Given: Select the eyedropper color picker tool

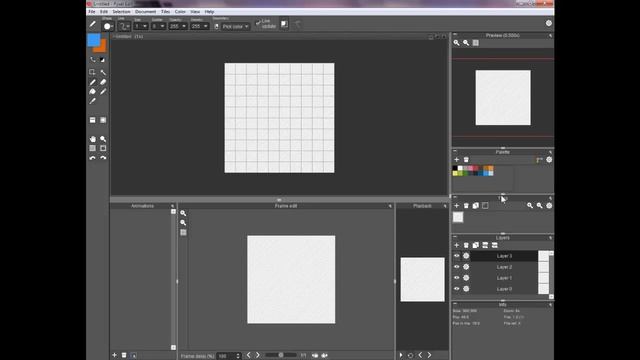Looking at the screenshot, I should click(x=93, y=101).
